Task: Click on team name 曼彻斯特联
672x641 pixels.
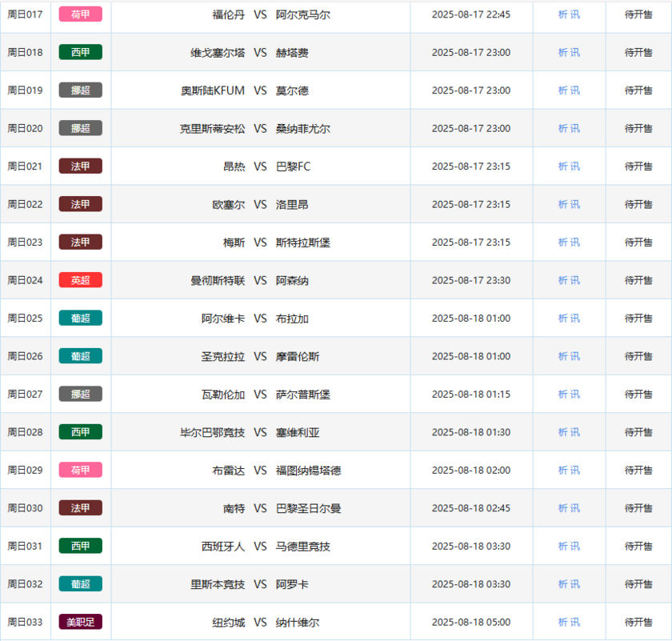Action: (x=218, y=280)
